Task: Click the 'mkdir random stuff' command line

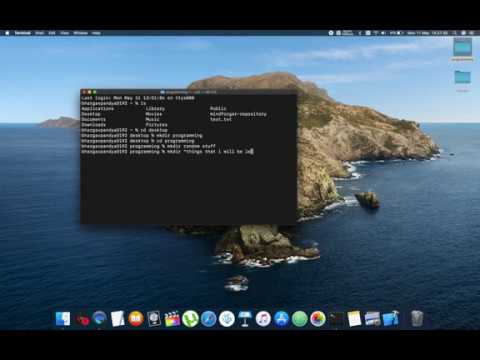Action: [148, 146]
